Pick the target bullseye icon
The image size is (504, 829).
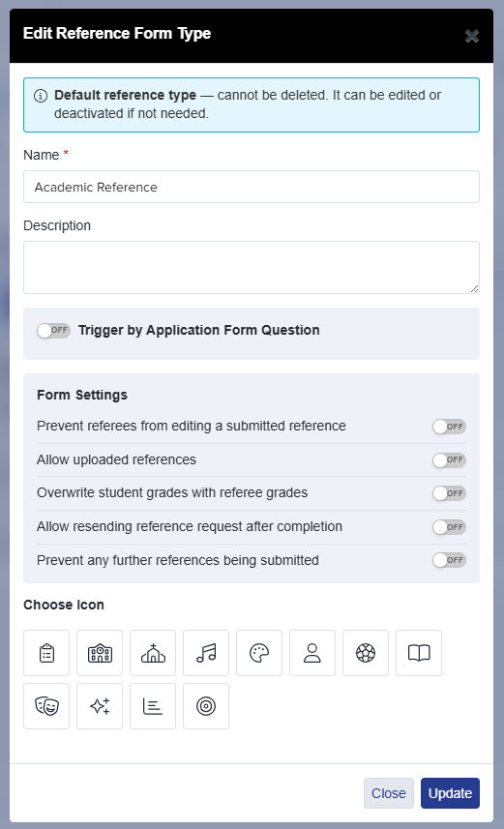(206, 706)
